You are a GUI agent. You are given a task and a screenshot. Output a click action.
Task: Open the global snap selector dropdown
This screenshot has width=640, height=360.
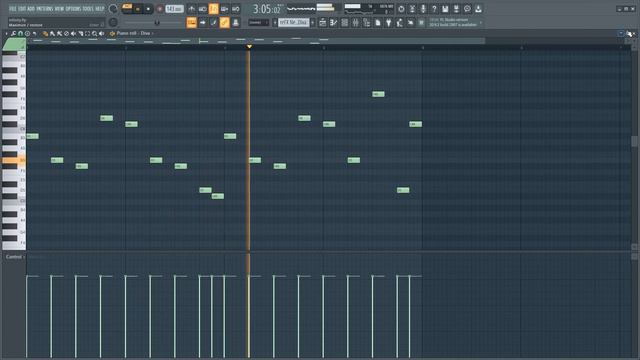tap(258, 22)
